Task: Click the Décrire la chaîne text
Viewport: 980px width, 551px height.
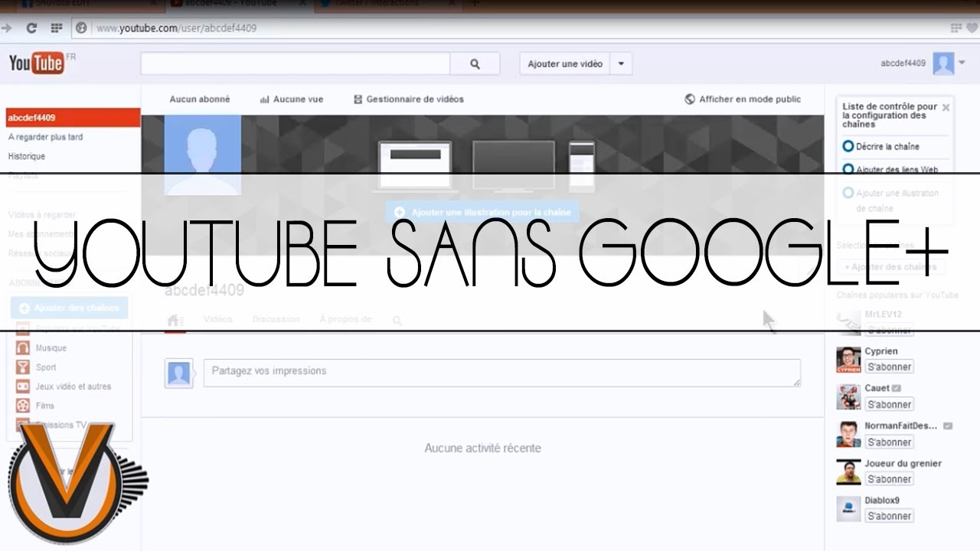Action: (888, 146)
